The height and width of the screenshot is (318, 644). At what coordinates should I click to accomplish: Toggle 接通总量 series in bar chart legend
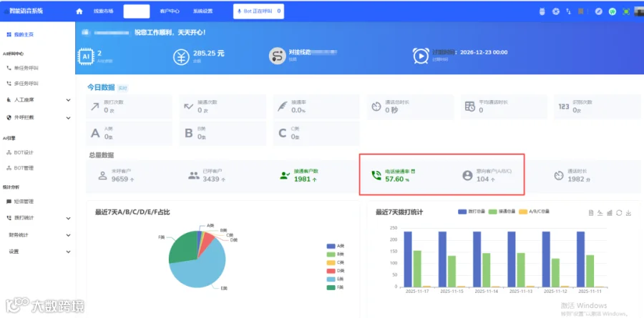click(x=502, y=212)
